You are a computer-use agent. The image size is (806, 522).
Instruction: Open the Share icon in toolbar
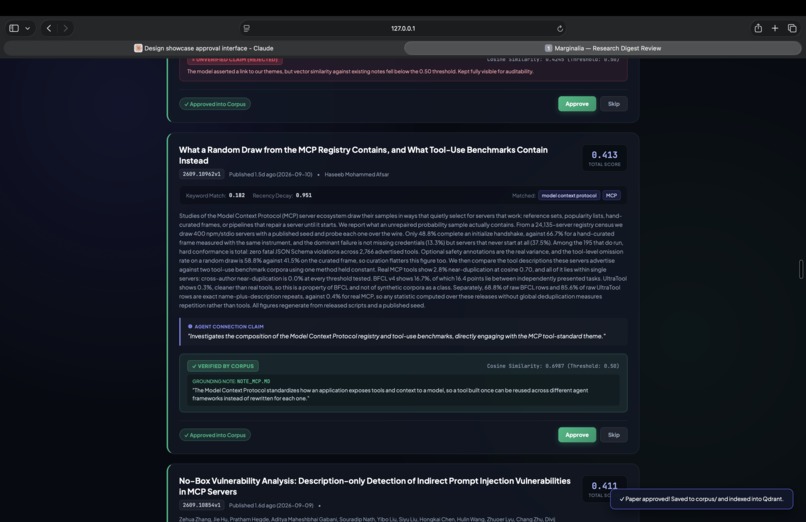click(x=758, y=28)
